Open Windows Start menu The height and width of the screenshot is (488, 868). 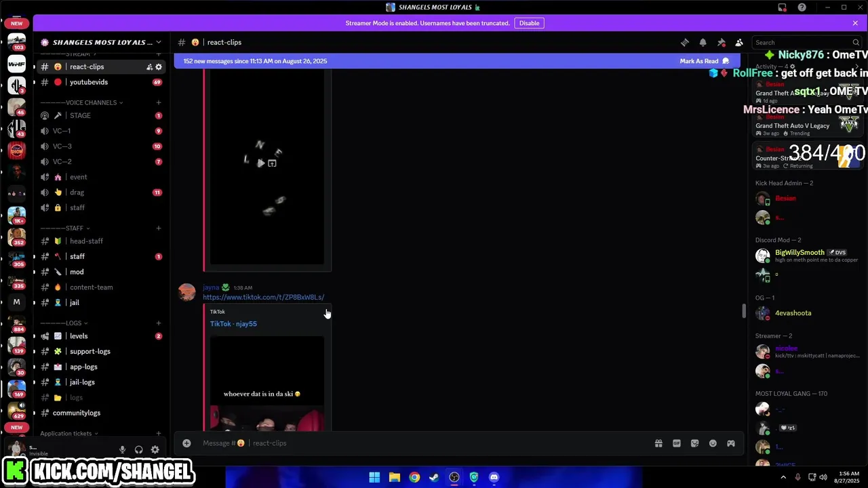[374, 477]
